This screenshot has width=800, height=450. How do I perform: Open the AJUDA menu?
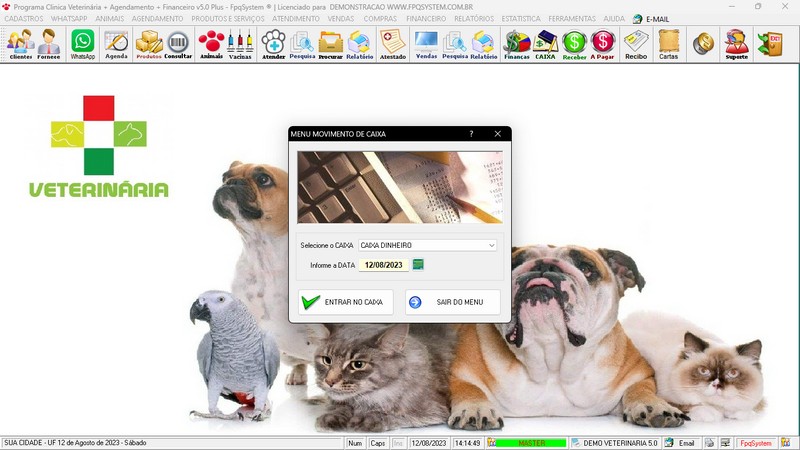[x=614, y=19]
